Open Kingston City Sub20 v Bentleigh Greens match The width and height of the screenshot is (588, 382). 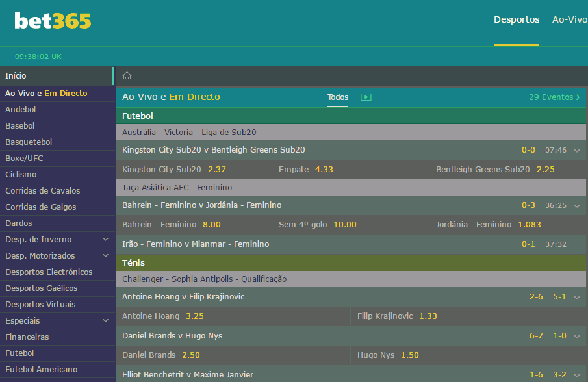pyautogui.click(x=213, y=150)
